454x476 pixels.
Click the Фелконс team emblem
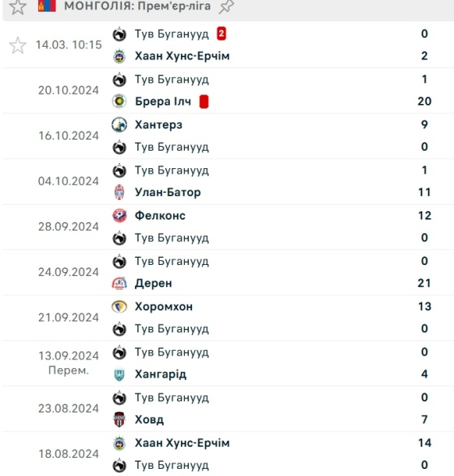point(119,216)
